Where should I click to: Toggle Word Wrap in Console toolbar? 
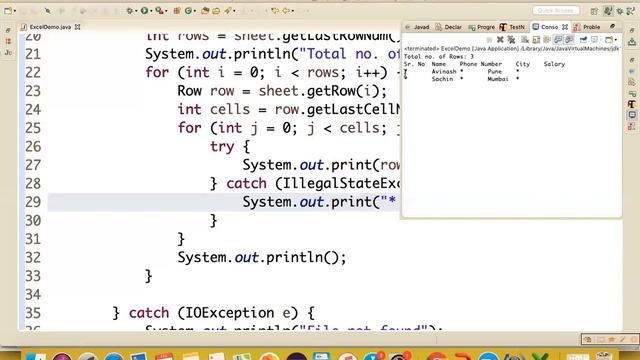547,40
